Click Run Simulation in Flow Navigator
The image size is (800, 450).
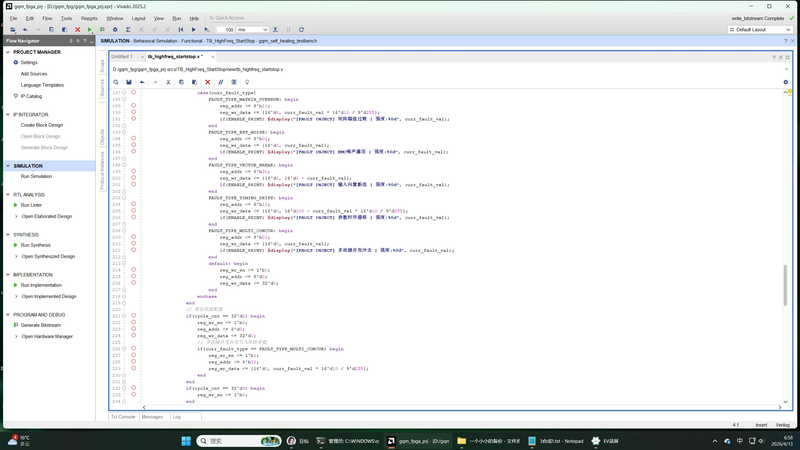[36, 177]
